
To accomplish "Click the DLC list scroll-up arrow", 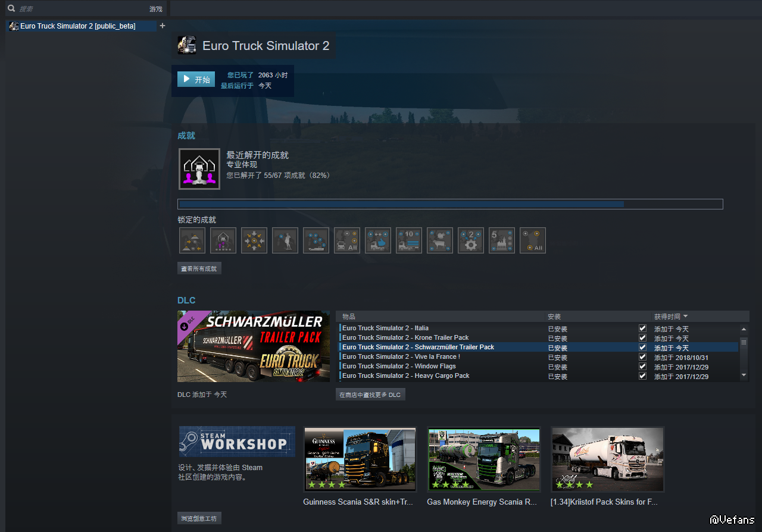I will click(x=744, y=329).
